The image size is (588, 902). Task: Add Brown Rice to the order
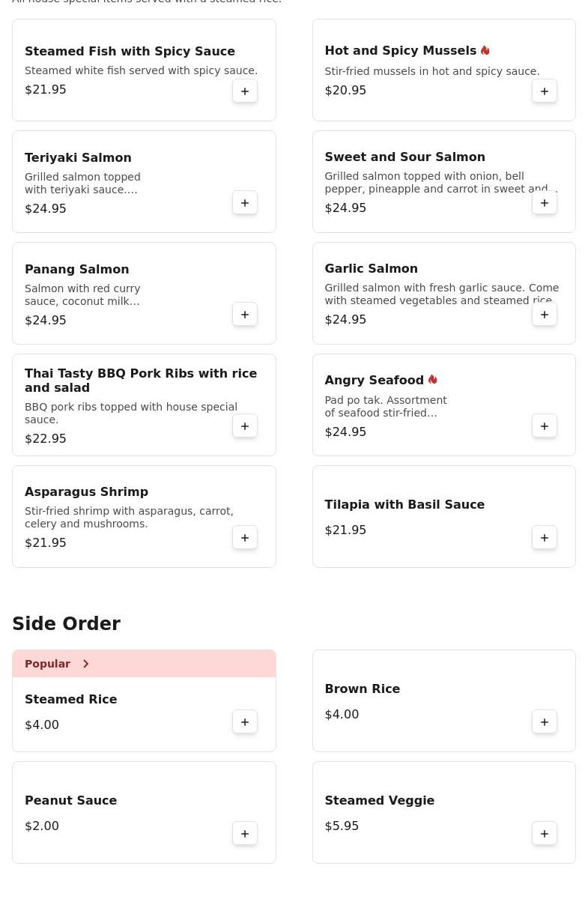click(x=545, y=722)
